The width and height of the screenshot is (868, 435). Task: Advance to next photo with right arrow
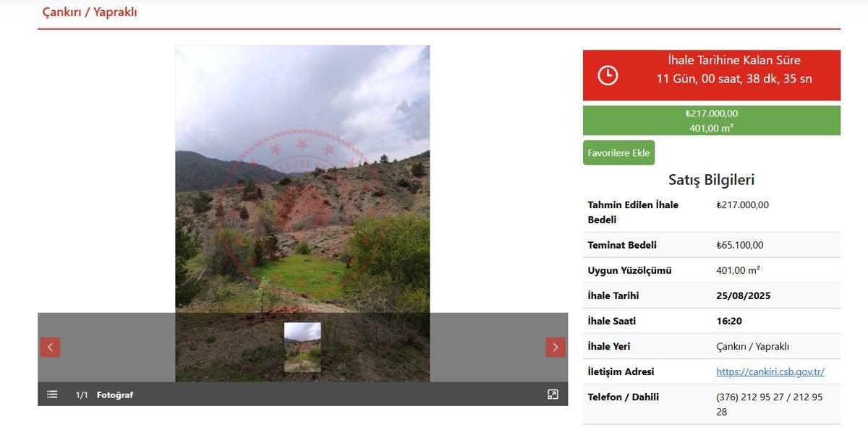point(556,347)
